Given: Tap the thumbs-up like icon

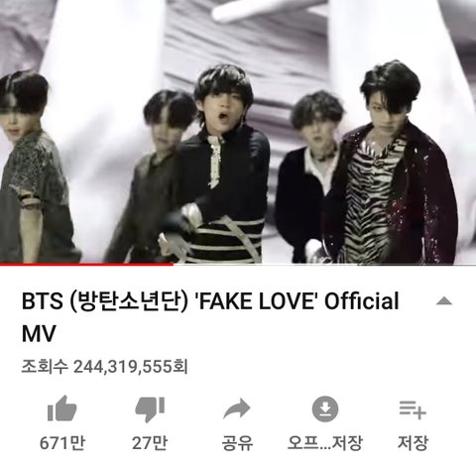Looking at the screenshot, I should [x=62, y=408].
